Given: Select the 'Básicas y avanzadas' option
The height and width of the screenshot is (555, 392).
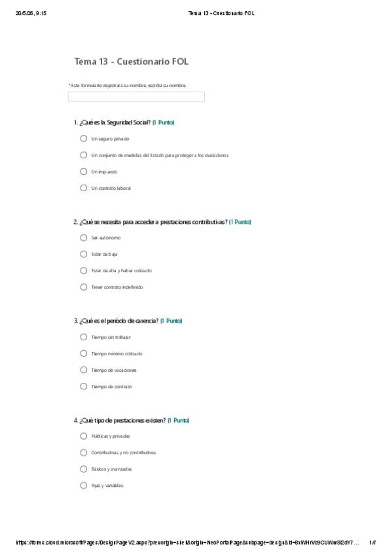Looking at the screenshot, I should [84, 469].
